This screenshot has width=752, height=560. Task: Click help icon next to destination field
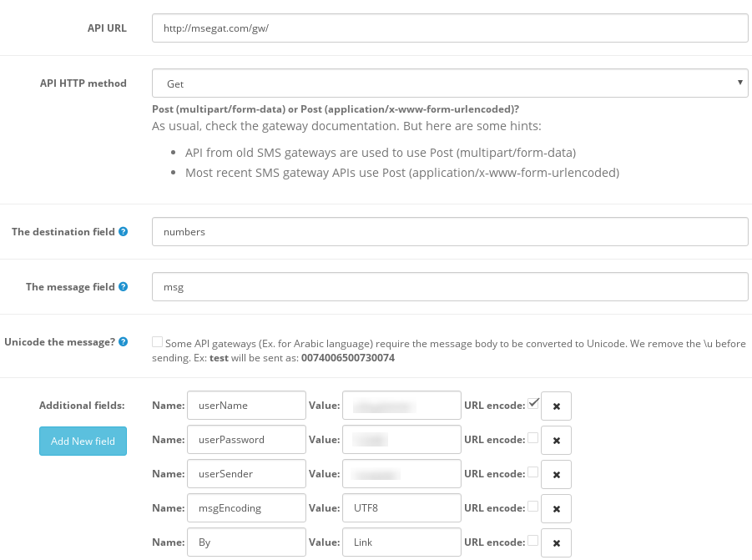coord(124,232)
